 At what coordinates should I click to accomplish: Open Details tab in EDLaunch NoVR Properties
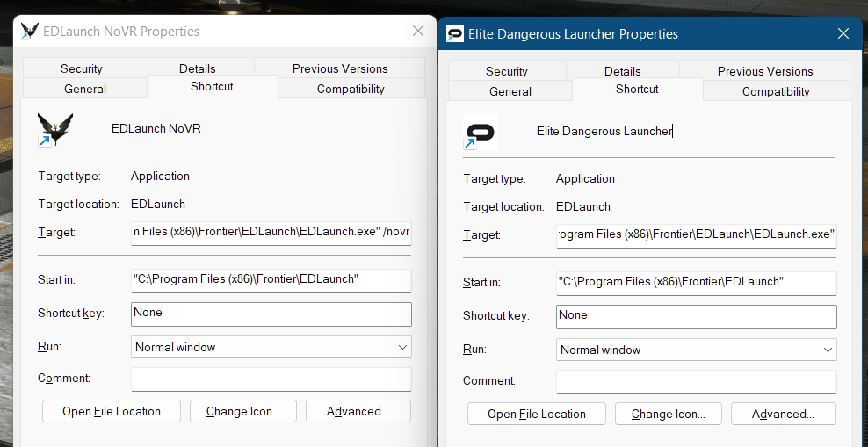coord(197,68)
